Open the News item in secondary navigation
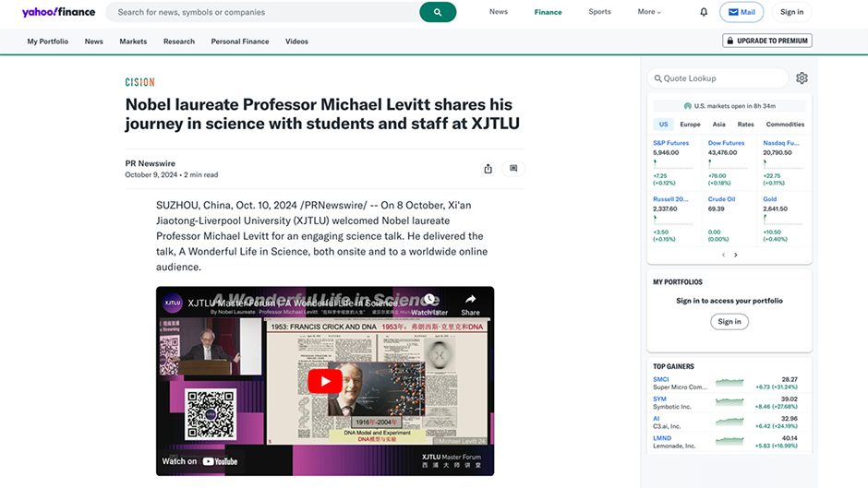This screenshot has height=488, width=868. pos(93,42)
